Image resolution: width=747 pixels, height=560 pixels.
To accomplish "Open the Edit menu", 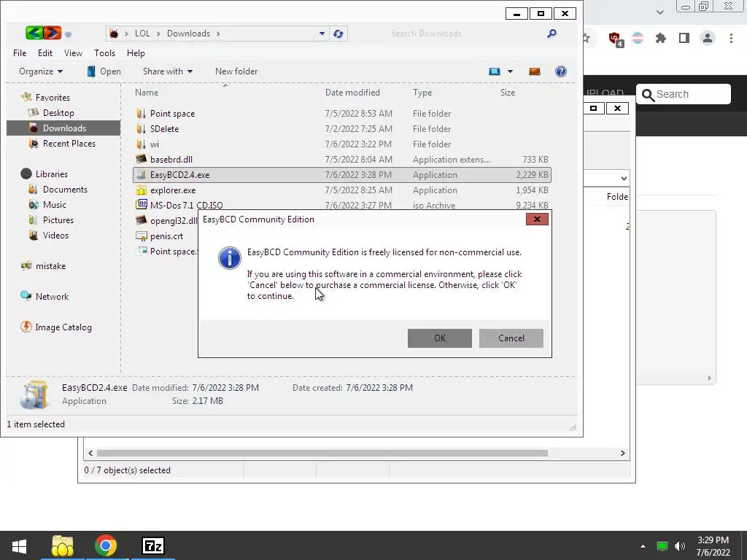I will click(x=45, y=52).
